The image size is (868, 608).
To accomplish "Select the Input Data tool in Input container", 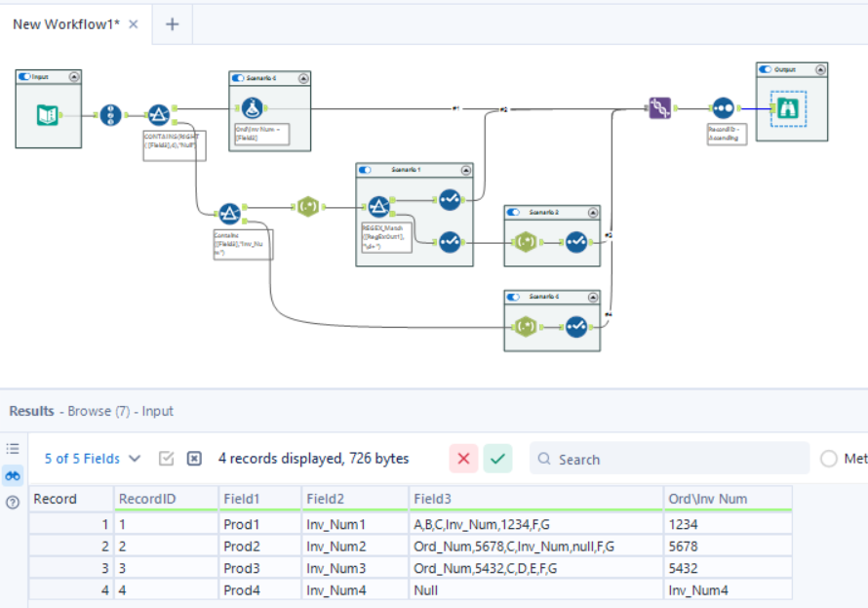I will click(x=47, y=114).
